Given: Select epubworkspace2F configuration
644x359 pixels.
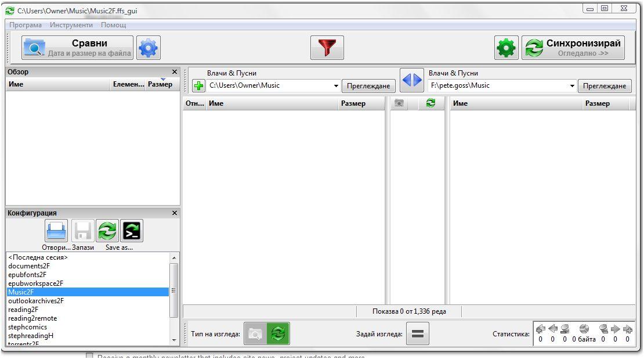Looking at the screenshot, I should [x=88, y=283].
